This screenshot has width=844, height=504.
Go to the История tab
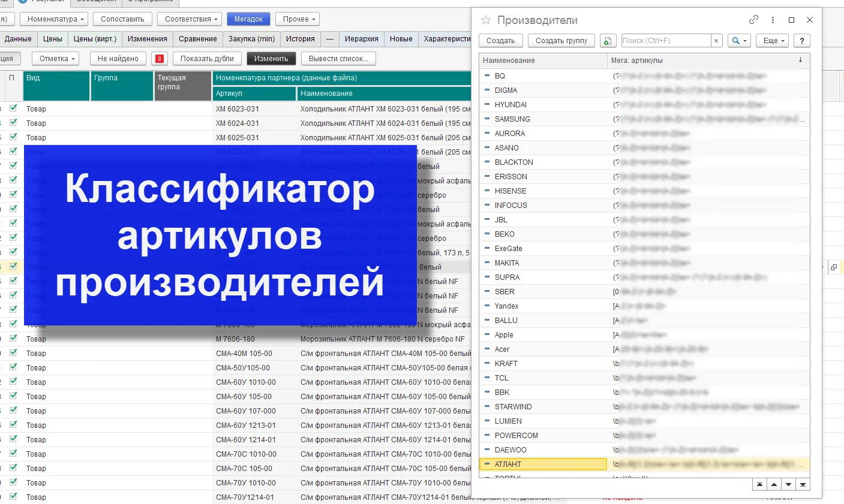pos(301,39)
